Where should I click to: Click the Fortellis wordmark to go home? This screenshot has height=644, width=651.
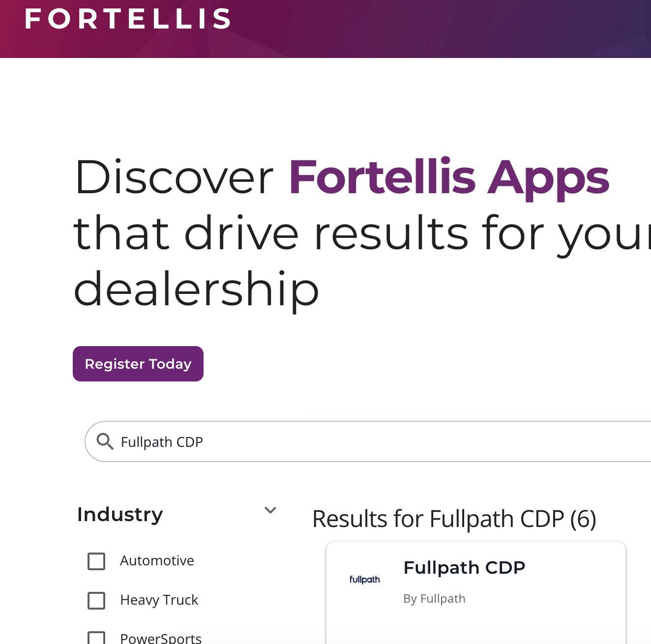pyautogui.click(x=128, y=20)
